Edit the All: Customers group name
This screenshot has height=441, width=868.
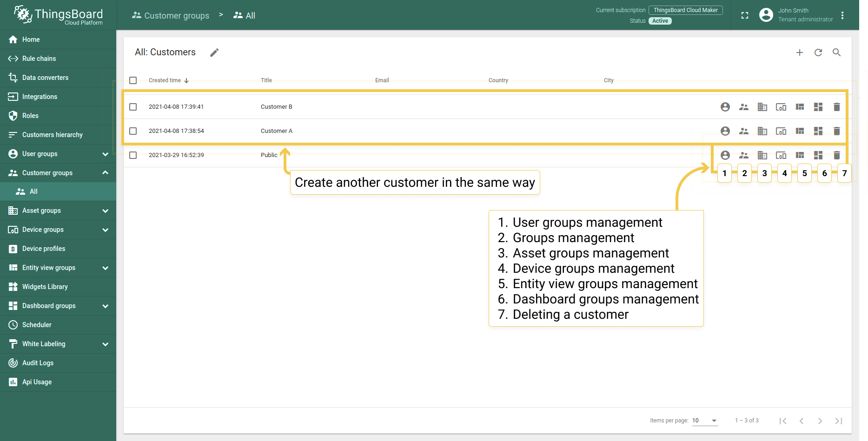coord(214,53)
